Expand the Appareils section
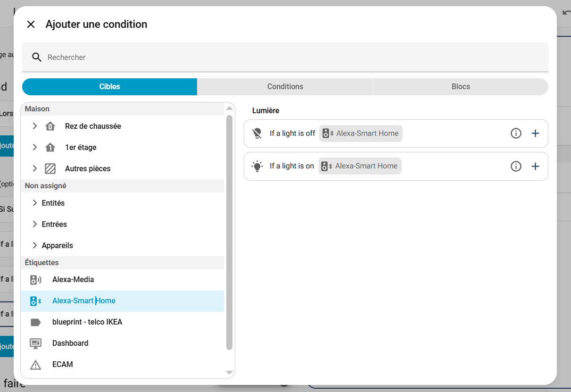Image resolution: width=571 pixels, height=392 pixels. pos(34,245)
